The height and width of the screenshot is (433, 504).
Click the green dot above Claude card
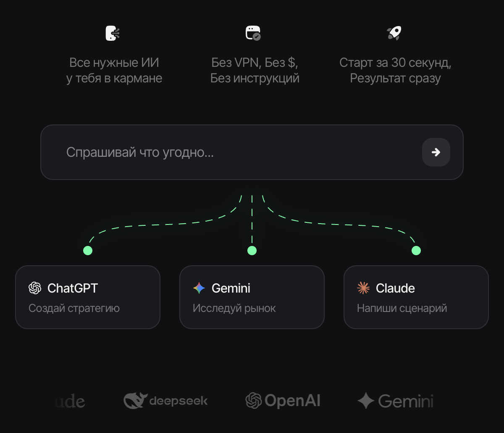[416, 251]
